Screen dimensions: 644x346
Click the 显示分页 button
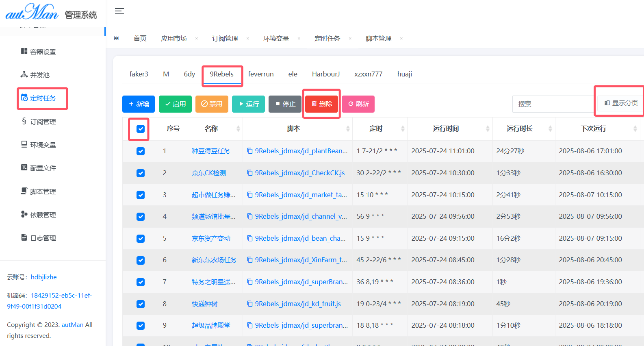point(621,103)
